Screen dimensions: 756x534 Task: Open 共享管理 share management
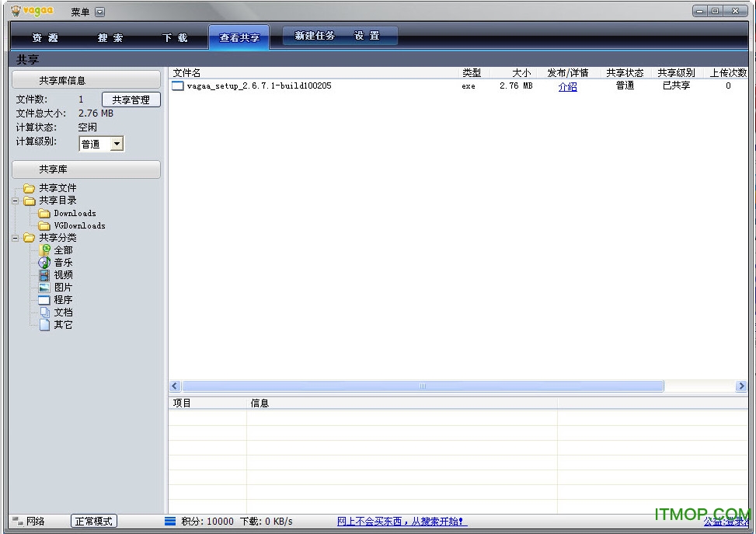131,99
